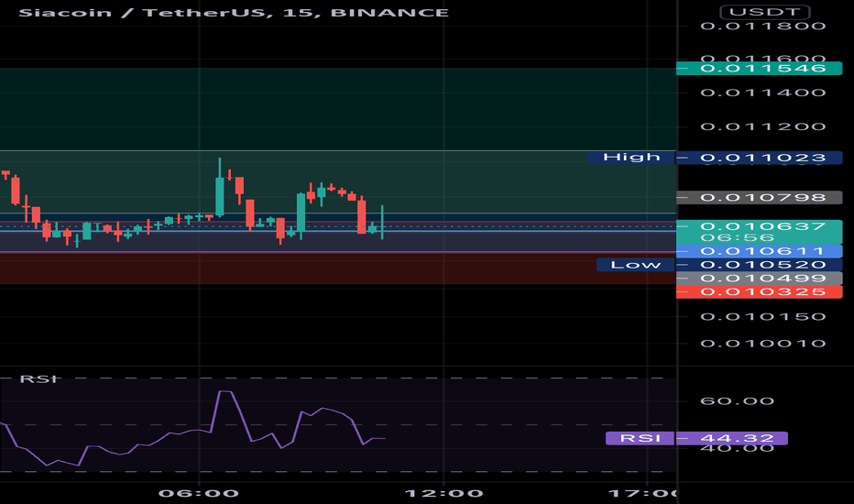The width and height of the screenshot is (854, 504).
Task: Click the USDT currency button
Action: coord(765,12)
